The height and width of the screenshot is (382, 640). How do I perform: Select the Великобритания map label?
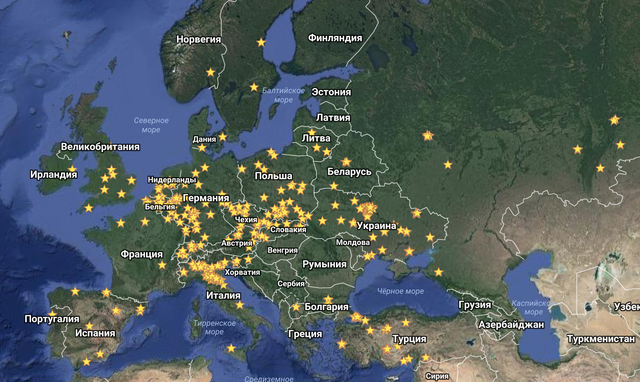(x=100, y=147)
